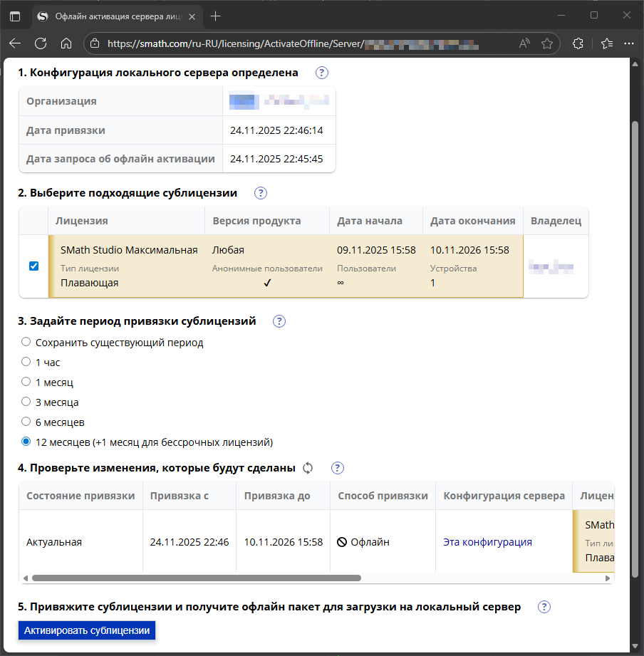Reload the page with browser refresh icon
Screen dimensions: 644x656
[41, 43]
